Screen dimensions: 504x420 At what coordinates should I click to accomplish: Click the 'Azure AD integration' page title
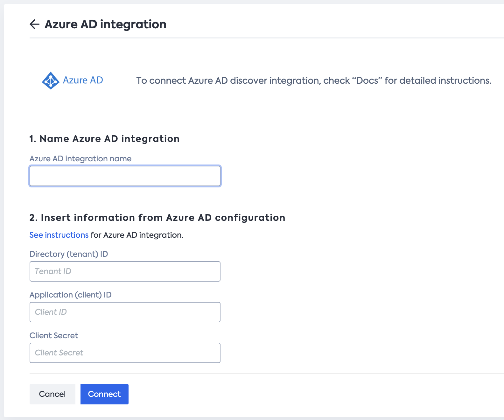tap(105, 24)
